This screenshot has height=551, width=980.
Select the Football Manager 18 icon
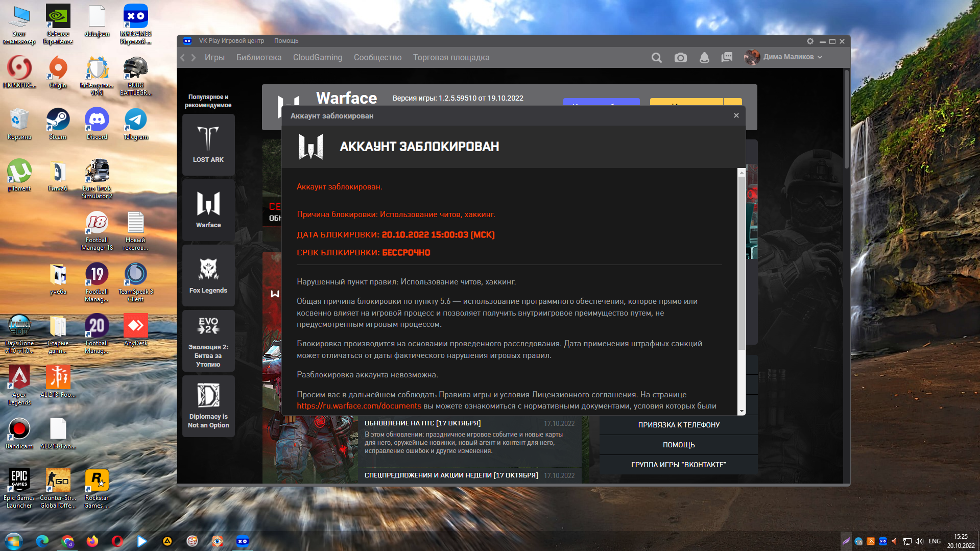(x=97, y=231)
